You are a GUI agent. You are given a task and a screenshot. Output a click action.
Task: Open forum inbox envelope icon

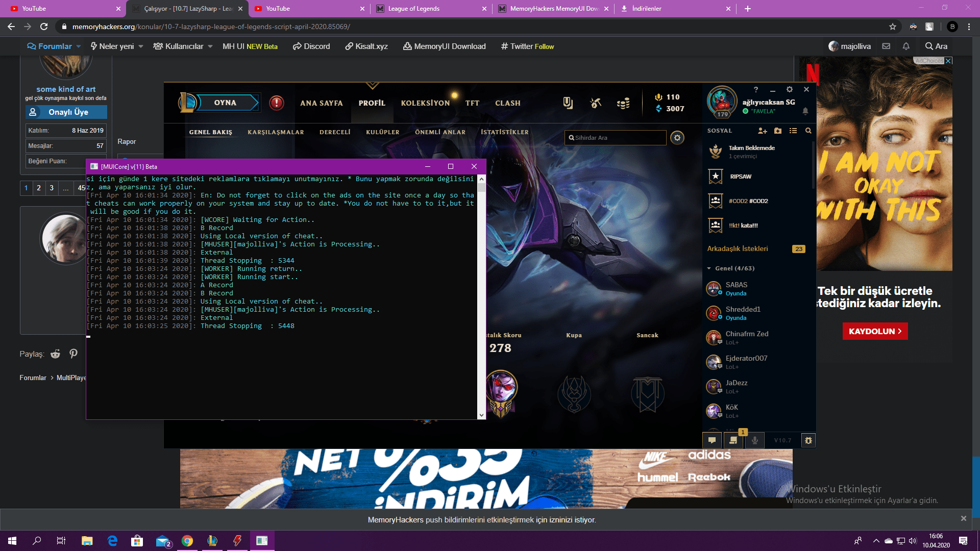(x=886, y=46)
